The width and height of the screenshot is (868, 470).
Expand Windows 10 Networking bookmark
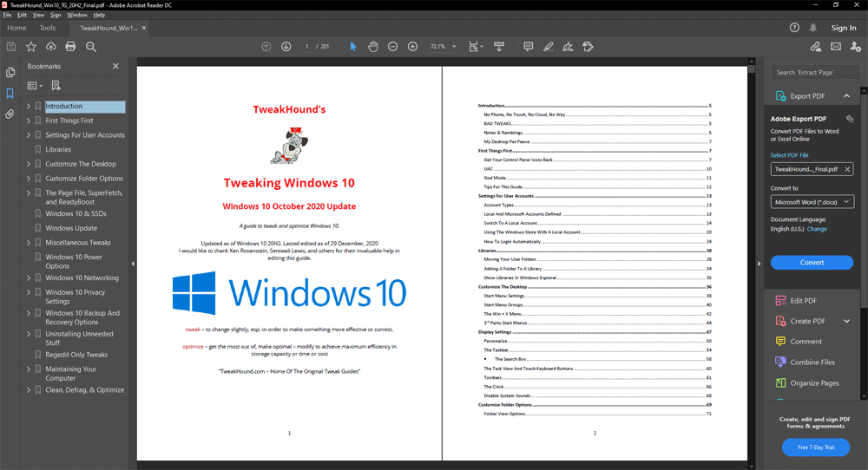(29, 278)
